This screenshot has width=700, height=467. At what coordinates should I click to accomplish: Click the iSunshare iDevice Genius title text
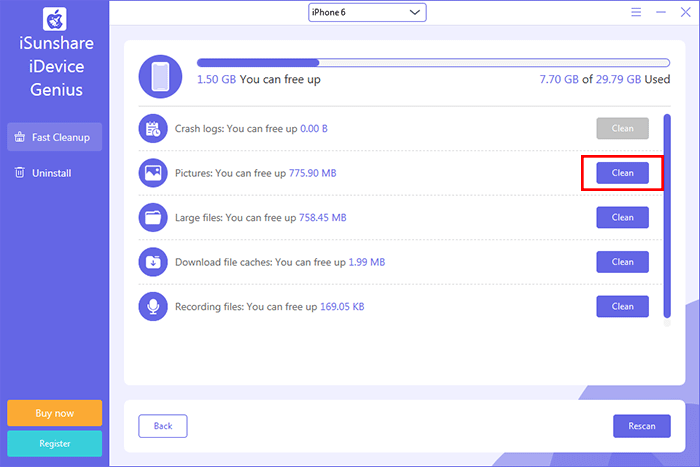pyautogui.click(x=56, y=67)
